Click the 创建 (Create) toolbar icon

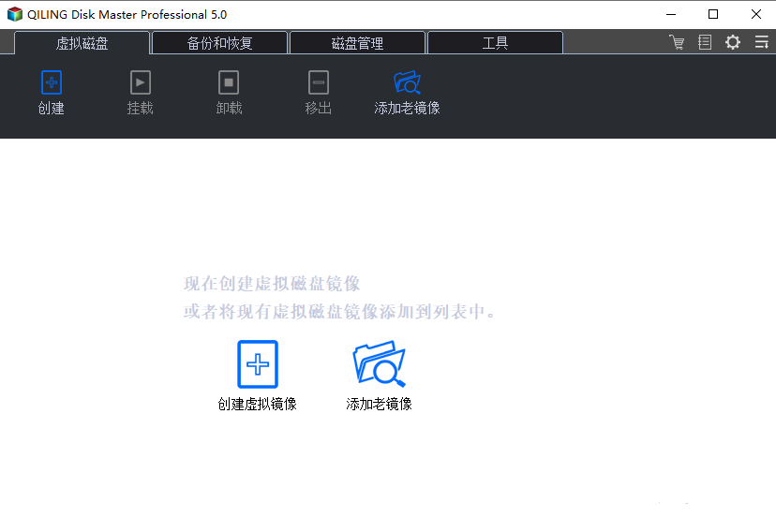(x=52, y=82)
